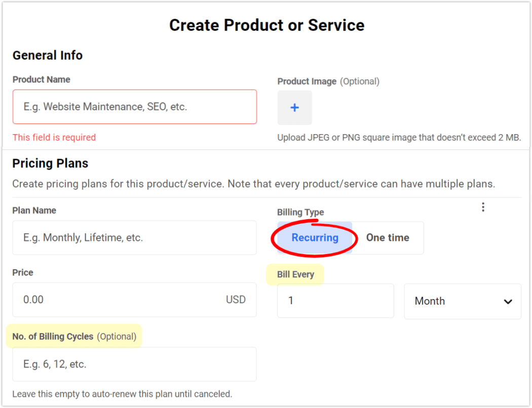This screenshot has width=532, height=408.
Task: Click the Pricing Plans section heading
Action: coord(50,164)
